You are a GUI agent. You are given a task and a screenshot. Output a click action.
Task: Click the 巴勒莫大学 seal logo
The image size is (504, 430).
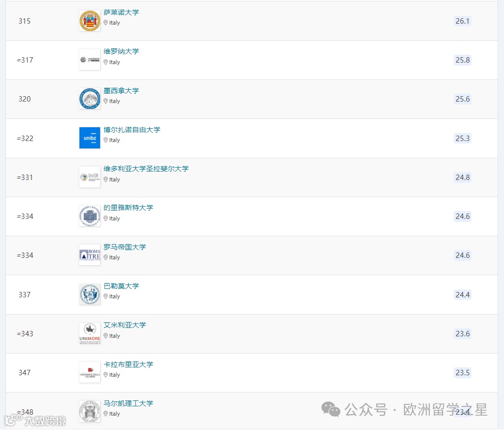[89, 294]
